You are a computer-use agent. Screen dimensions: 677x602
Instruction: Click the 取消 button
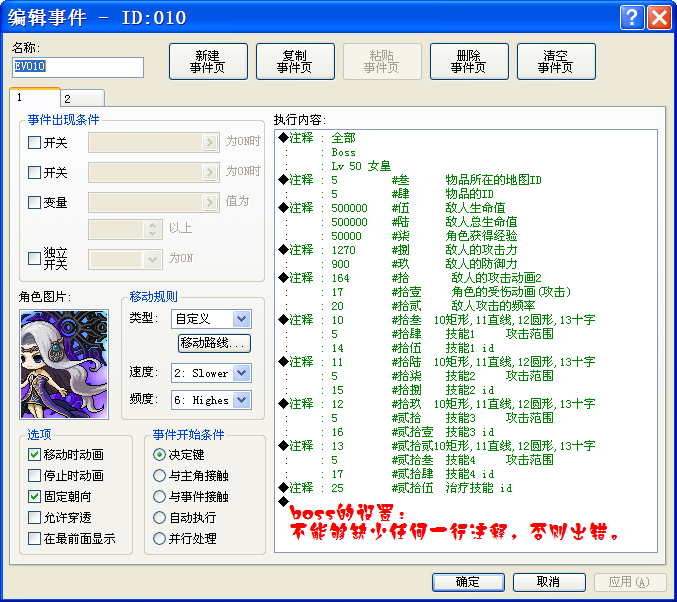click(549, 582)
